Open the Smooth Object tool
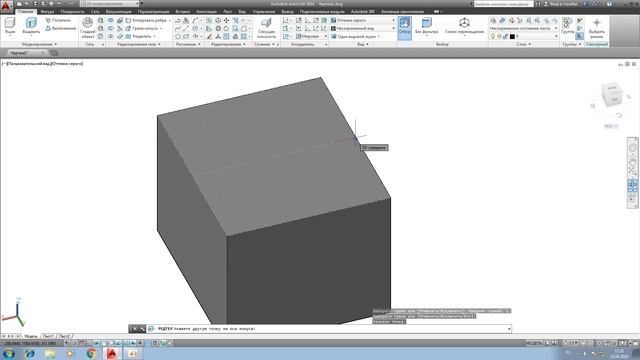Screen dimensions: 640x360 click(x=87, y=28)
